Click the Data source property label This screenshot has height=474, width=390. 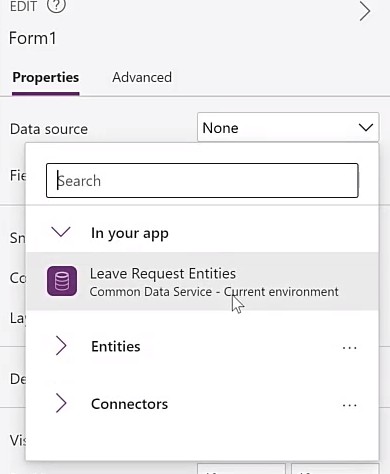49,129
